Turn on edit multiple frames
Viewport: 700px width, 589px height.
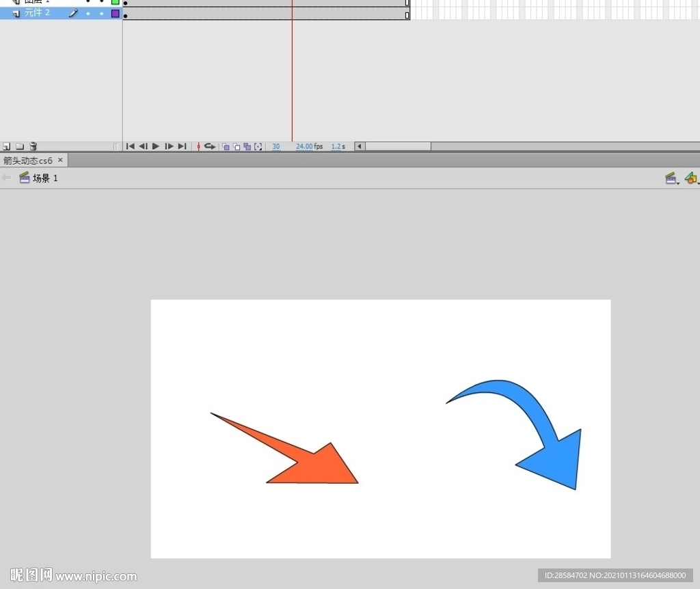247,146
